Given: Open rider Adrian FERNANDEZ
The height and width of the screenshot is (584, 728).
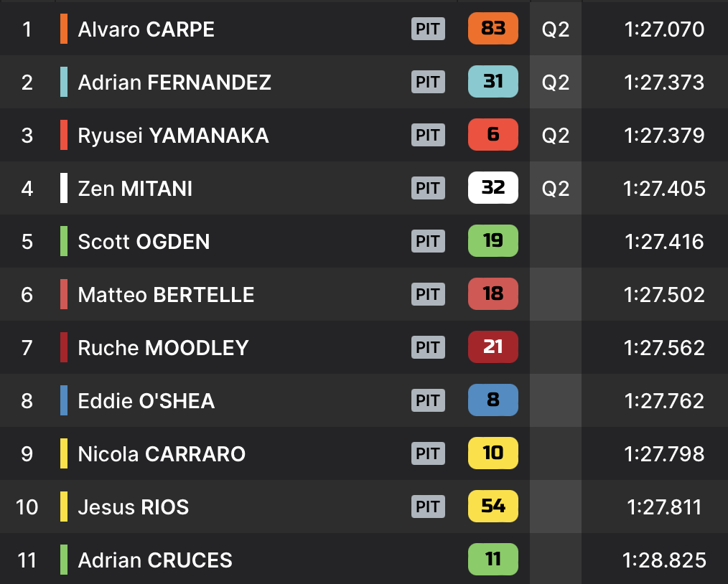Looking at the screenshot, I should pos(174,83).
